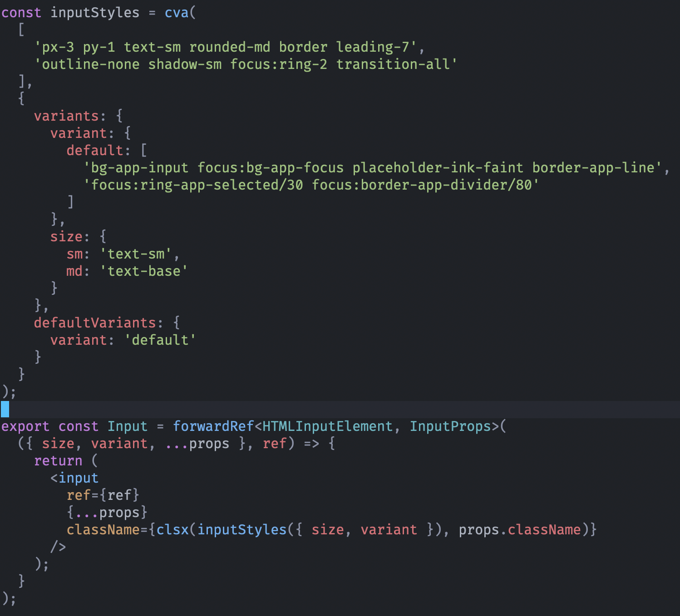Image resolution: width=680 pixels, height=616 pixels.
Task: Click the {...props} spread attribute line
Action: (107, 513)
